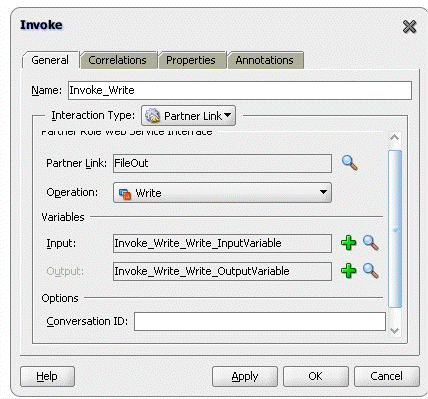Focus the Conversation ID input field

pos(260,321)
